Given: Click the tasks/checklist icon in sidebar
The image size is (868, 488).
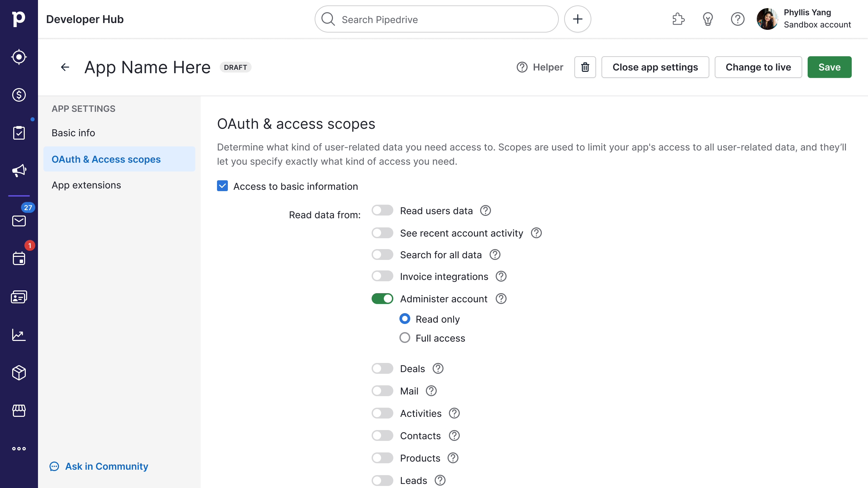Looking at the screenshot, I should pos(19,133).
